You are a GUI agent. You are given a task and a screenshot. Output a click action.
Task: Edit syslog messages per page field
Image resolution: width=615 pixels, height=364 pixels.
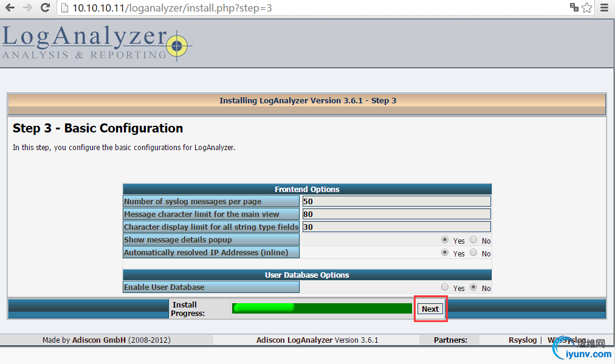[x=397, y=201]
